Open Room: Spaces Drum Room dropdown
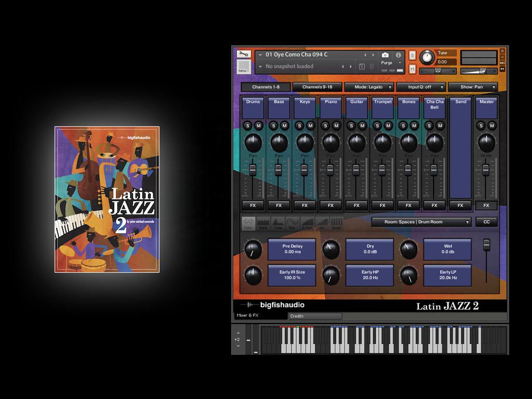532x399 pixels. point(421,222)
